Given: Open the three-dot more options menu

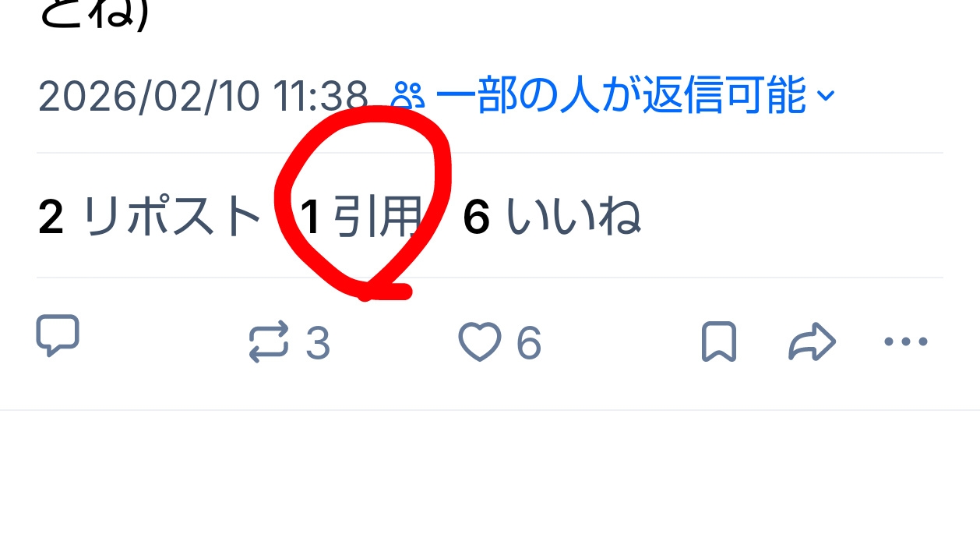Looking at the screenshot, I should coord(906,341).
